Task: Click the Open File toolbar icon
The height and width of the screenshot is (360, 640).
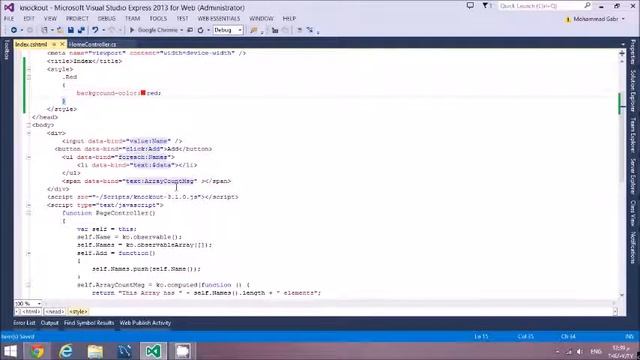Action: (x=60, y=30)
